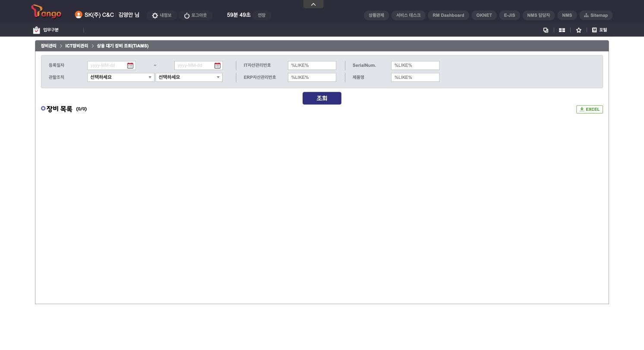Click the grid layout view icon

point(562,30)
